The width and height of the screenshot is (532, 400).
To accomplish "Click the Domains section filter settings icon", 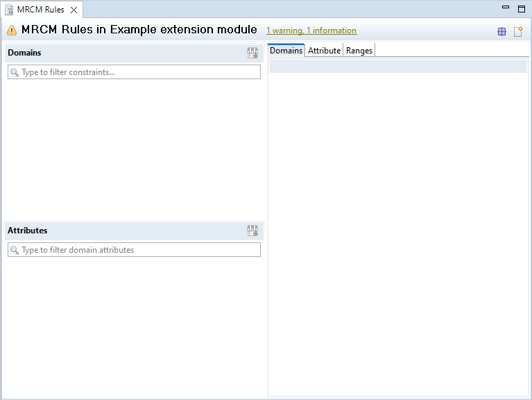I will coord(252,53).
